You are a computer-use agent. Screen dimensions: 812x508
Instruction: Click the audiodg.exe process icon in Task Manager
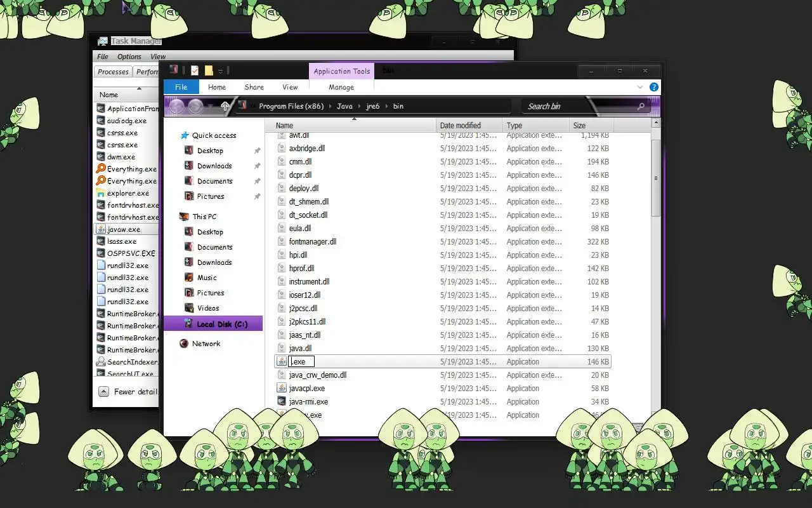tap(101, 121)
